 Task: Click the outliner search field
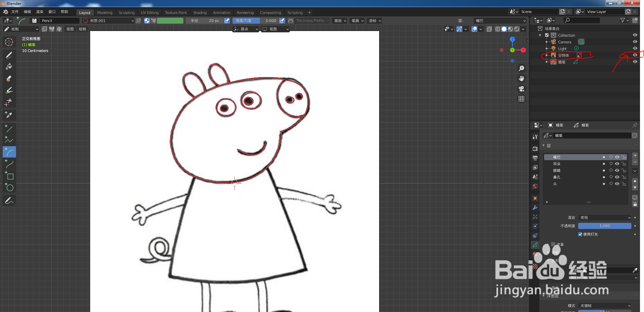[582, 21]
